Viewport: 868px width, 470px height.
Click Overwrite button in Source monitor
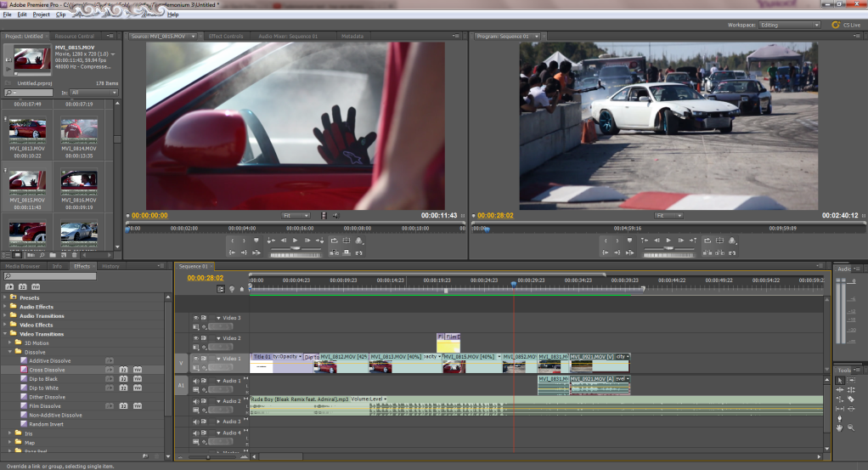tap(347, 252)
